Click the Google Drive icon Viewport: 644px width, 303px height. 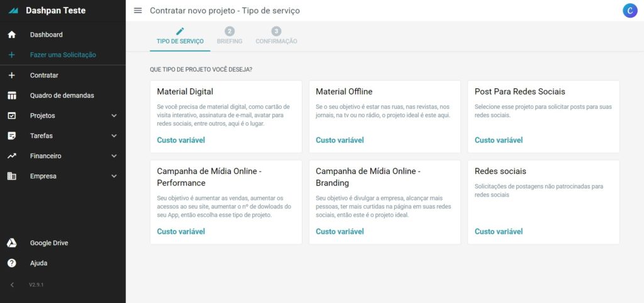(x=12, y=243)
